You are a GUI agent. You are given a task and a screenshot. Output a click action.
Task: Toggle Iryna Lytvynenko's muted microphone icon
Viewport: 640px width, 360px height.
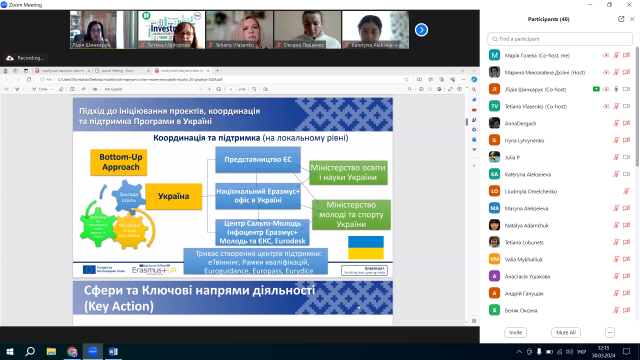[616, 140]
